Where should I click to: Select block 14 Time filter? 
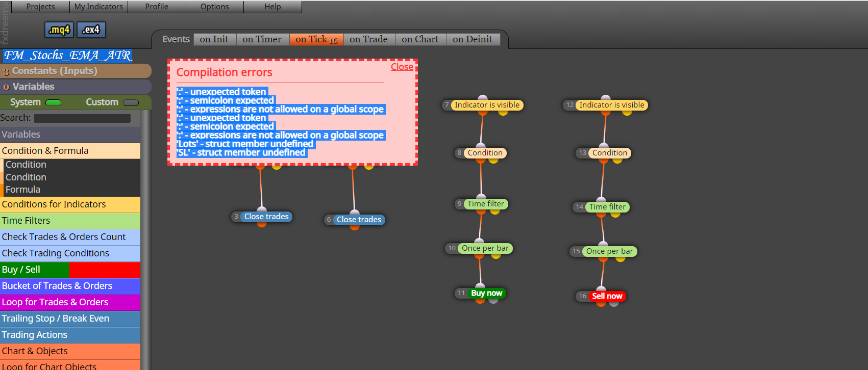click(x=607, y=207)
